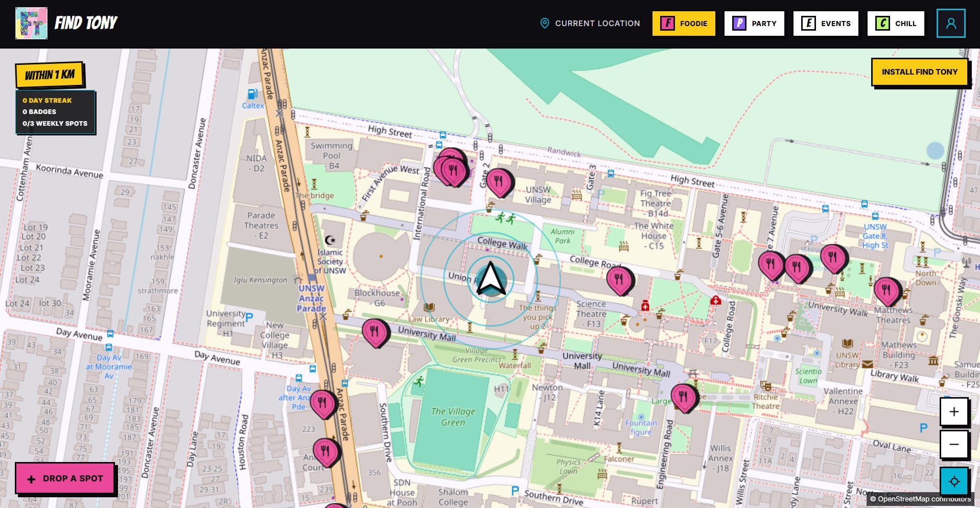Select food pin at Day Av after Anzac Pde
980x508 pixels.
[x=323, y=404]
